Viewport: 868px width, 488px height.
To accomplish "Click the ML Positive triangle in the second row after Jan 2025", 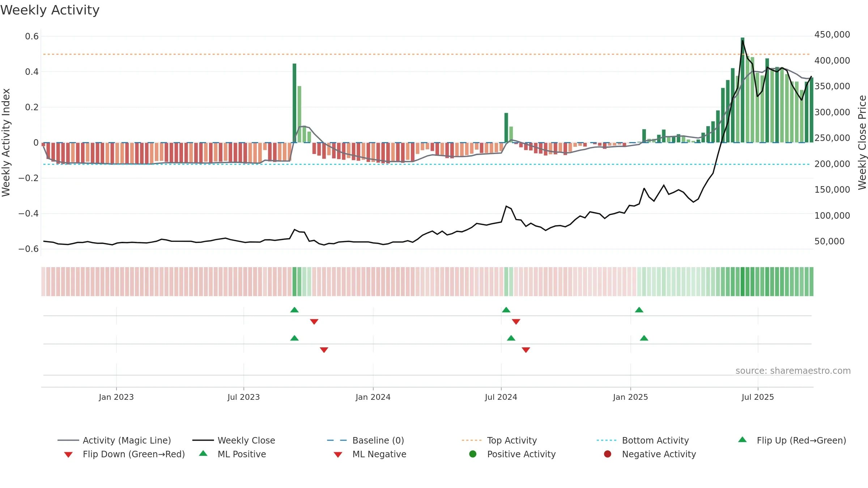I will coord(644,338).
